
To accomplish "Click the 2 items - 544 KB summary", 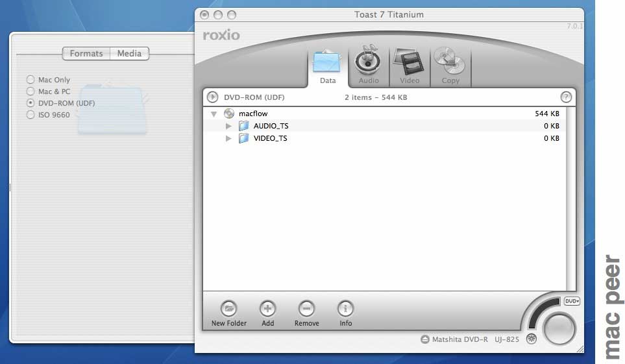I will click(376, 97).
